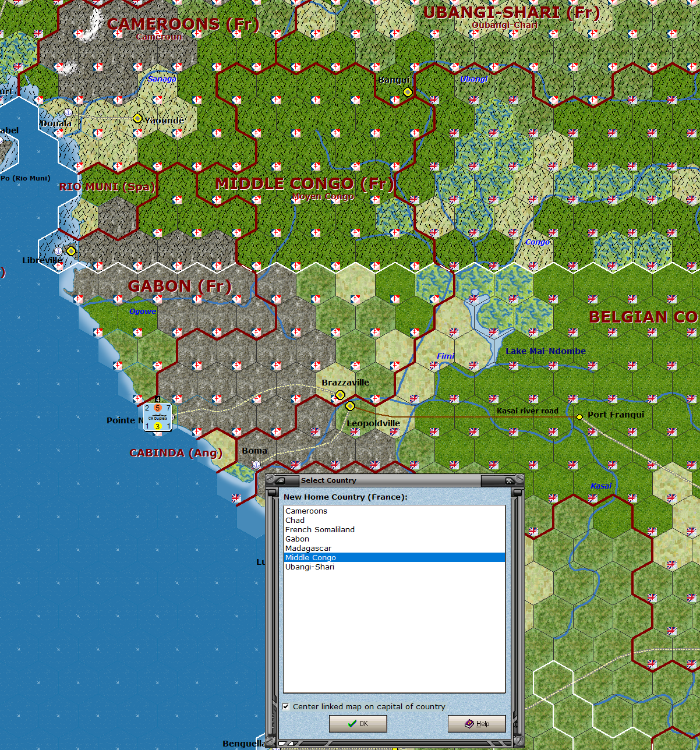The height and width of the screenshot is (750, 700).
Task: Click the CA Dupleix naval unit counter
Action: coord(157,417)
